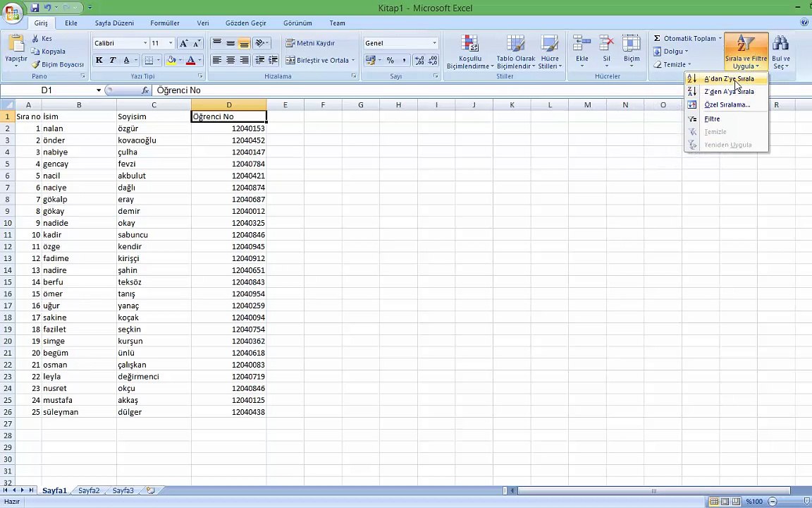Toggle center horizontal alignment

(230, 60)
